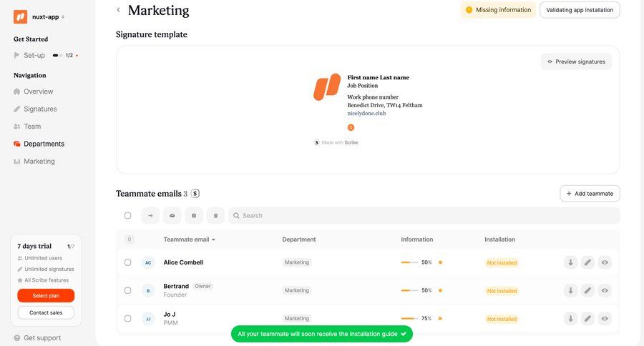644x346 pixels.
Task: Go to Team in the sidebar
Action: coord(32,127)
